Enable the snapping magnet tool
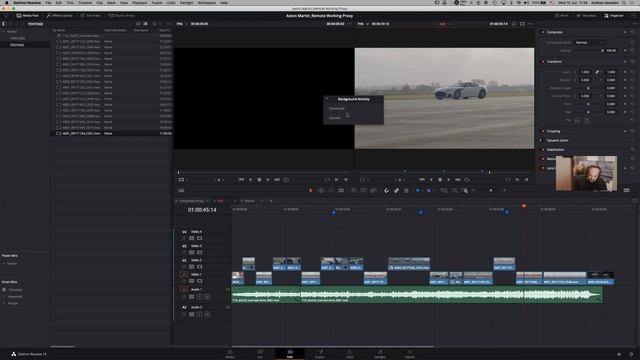 coord(387,190)
